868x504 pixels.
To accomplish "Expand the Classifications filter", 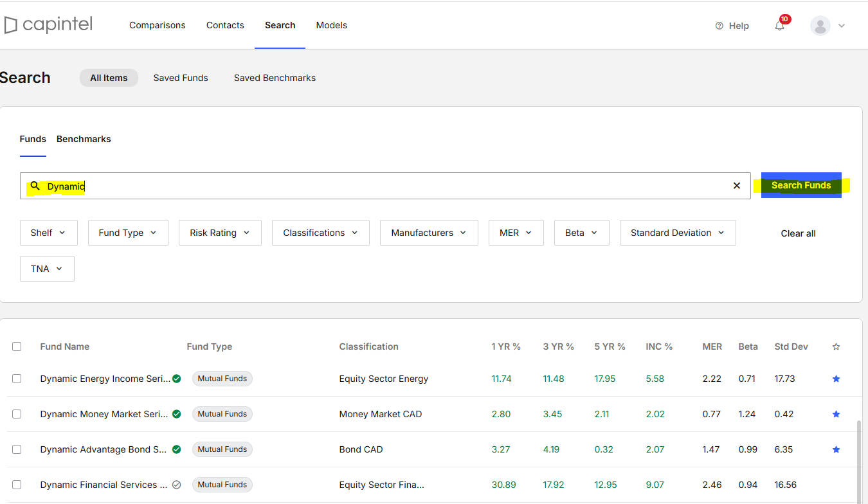I will pyautogui.click(x=321, y=233).
